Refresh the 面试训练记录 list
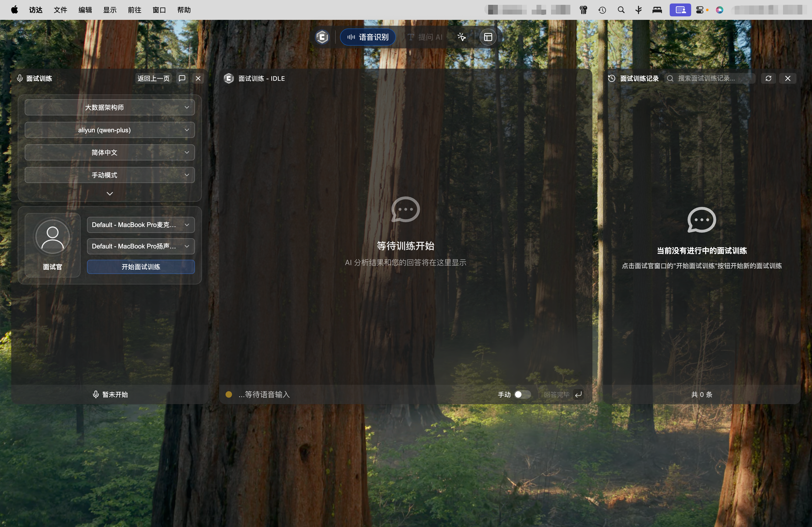The height and width of the screenshot is (527, 812). [768, 78]
